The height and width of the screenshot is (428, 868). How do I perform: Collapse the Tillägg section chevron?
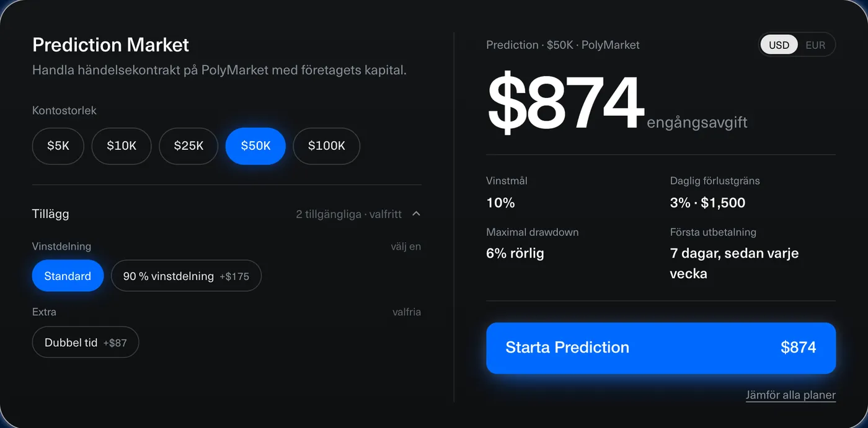click(416, 214)
